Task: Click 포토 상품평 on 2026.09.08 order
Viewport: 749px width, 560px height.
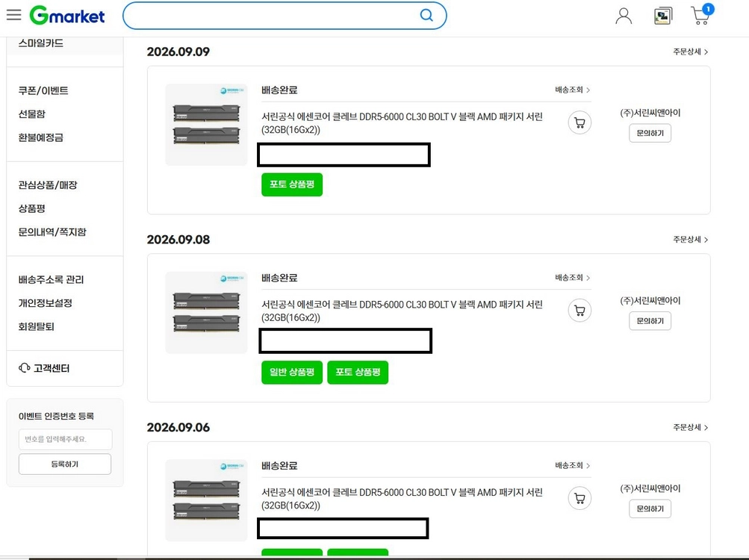Action: 358,373
